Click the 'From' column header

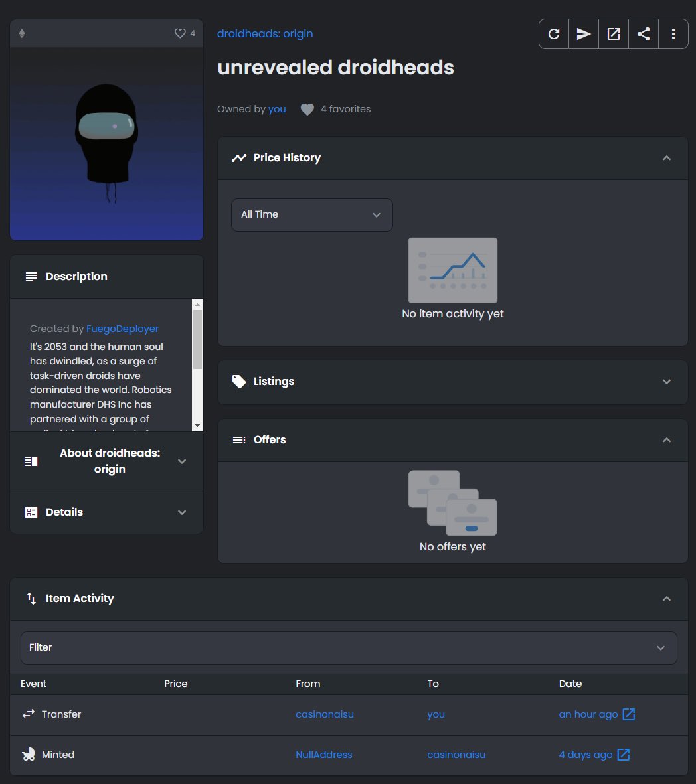click(307, 684)
